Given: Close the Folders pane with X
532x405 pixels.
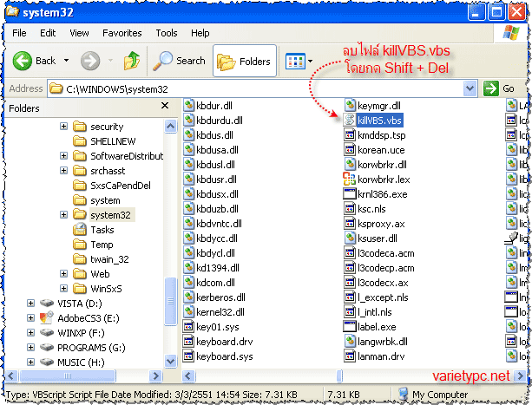Looking at the screenshot, I should pyautogui.click(x=172, y=108).
